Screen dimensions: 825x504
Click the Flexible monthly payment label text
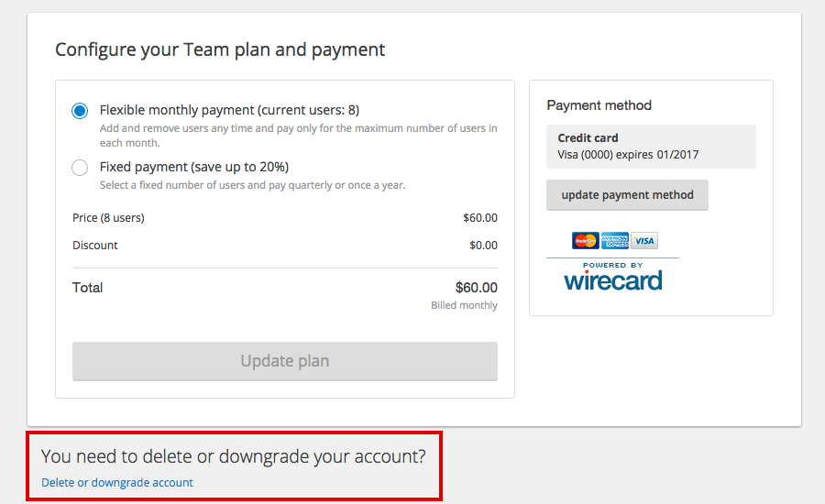tap(229, 110)
